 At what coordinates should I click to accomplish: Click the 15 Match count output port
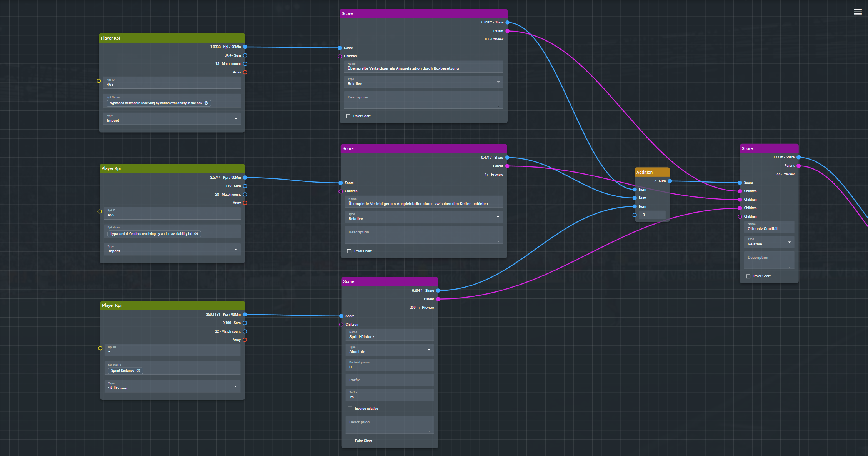[x=245, y=64]
